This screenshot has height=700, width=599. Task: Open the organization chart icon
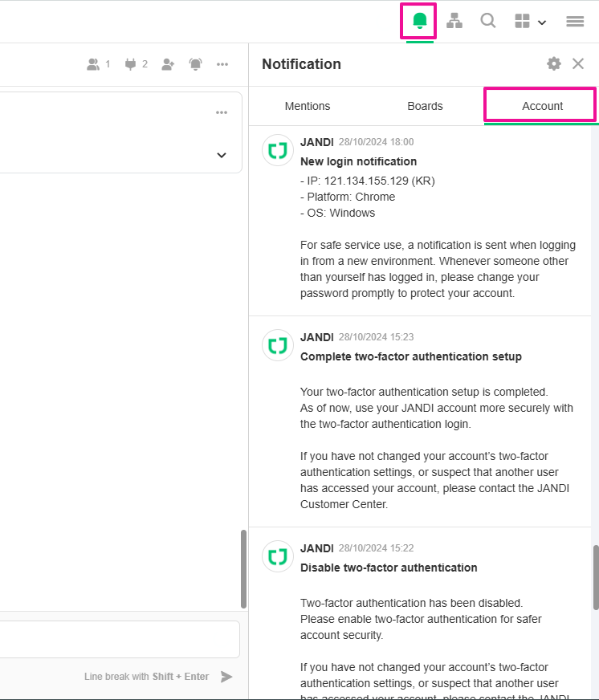click(454, 21)
